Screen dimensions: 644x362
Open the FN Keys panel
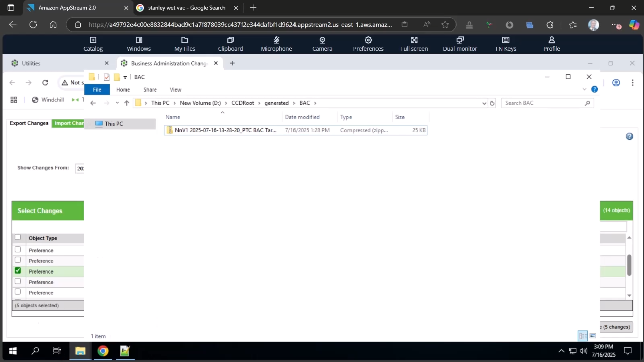pyautogui.click(x=506, y=44)
